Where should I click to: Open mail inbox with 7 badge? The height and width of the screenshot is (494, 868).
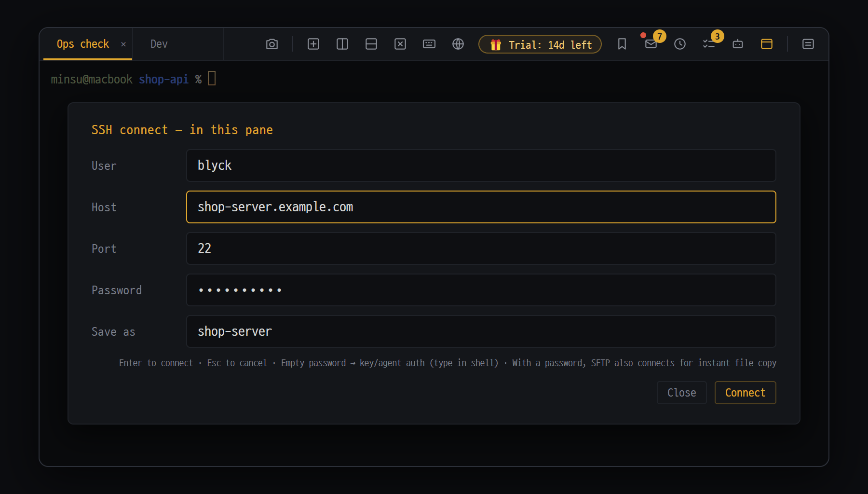[651, 44]
